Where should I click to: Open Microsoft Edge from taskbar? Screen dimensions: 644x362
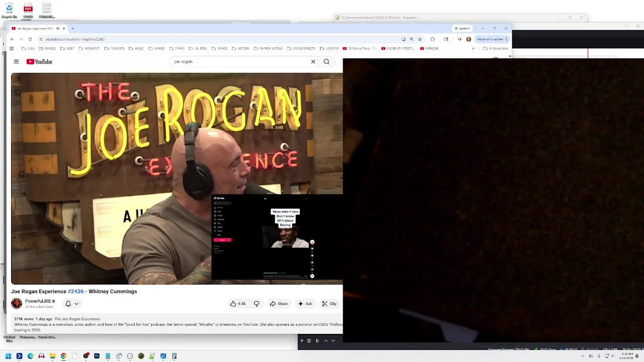tap(30, 356)
